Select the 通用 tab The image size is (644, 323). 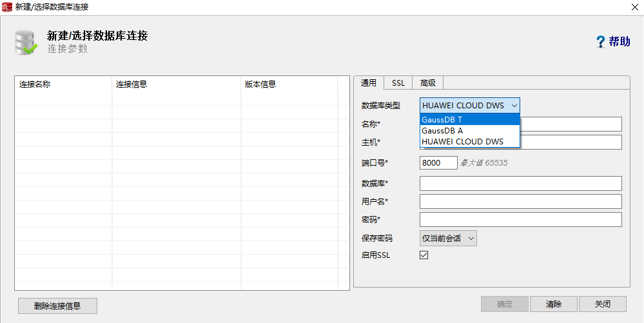[369, 83]
